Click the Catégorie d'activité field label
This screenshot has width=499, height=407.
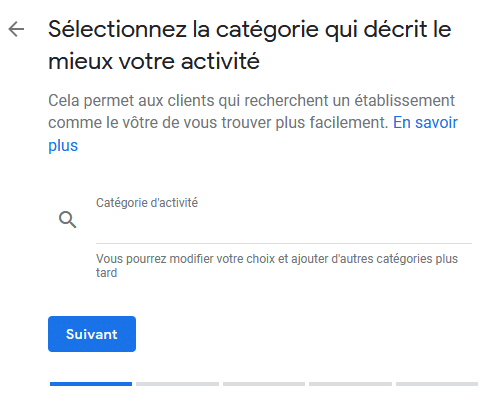tap(147, 203)
